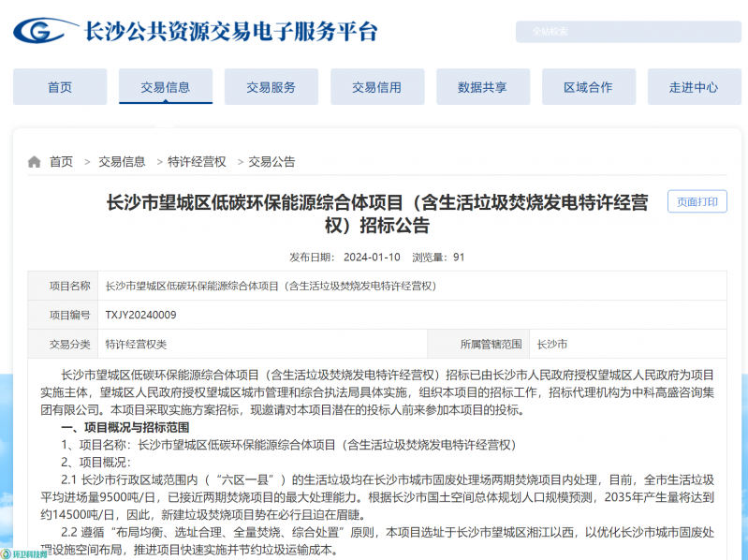Open the 区域合作 navigation tab

[588, 87]
